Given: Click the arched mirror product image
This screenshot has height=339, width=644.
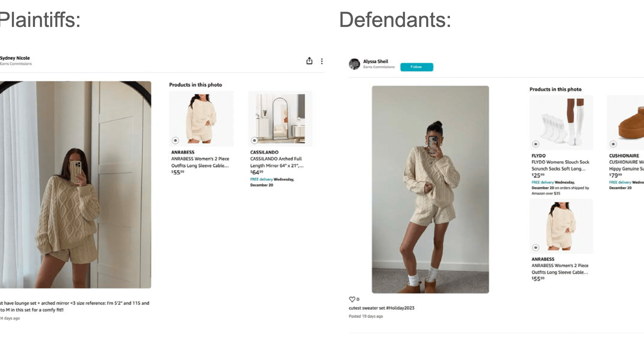Looking at the screenshot, I should click(x=280, y=118).
